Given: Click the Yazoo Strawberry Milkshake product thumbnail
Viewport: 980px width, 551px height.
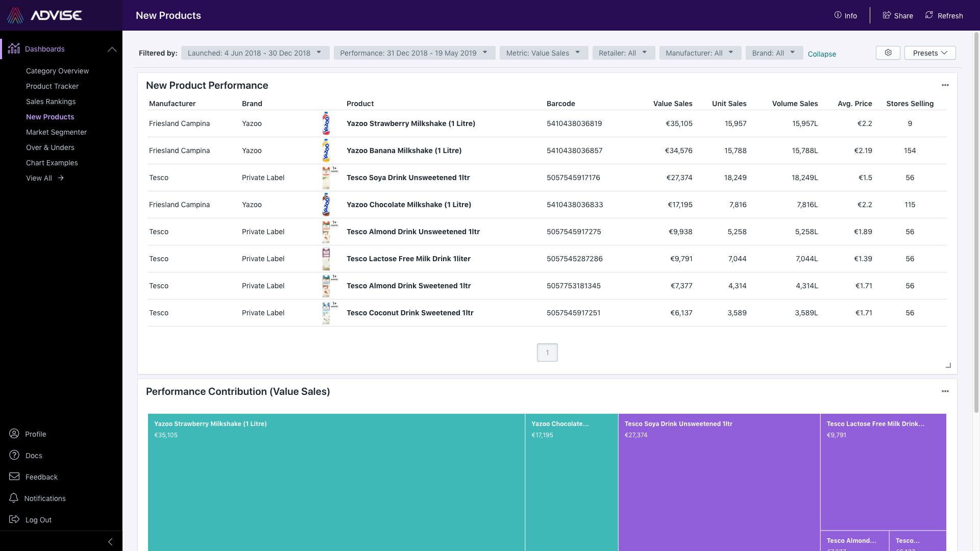Looking at the screenshot, I should 326,123.
